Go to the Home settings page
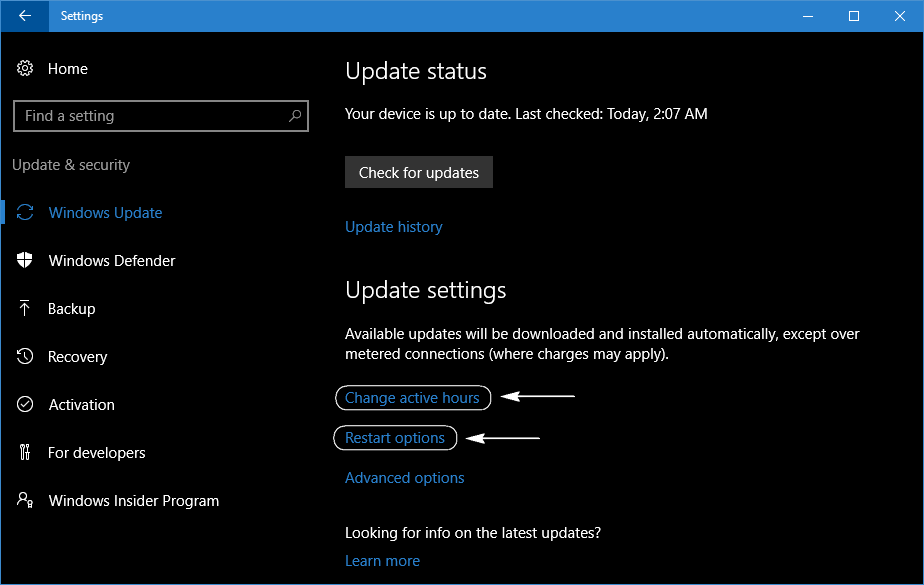The height and width of the screenshot is (585, 924). point(68,69)
